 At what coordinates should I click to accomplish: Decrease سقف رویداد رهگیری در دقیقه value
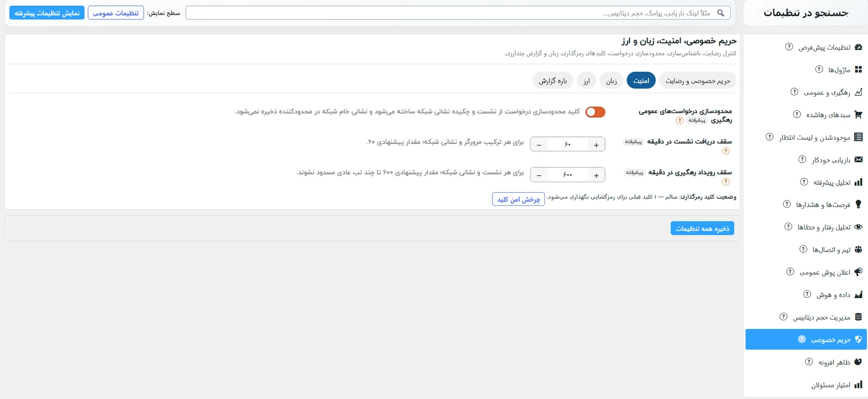(539, 175)
